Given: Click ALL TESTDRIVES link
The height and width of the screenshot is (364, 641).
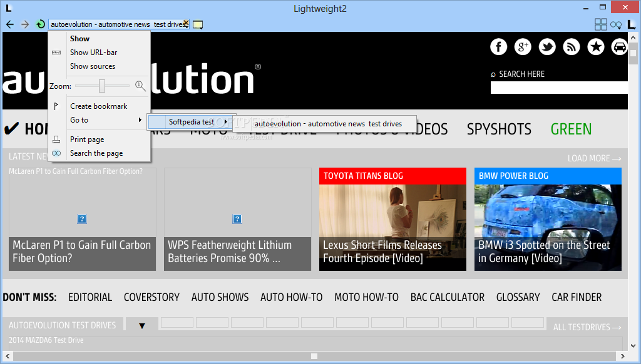Looking at the screenshot, I should tap(587, 327).
